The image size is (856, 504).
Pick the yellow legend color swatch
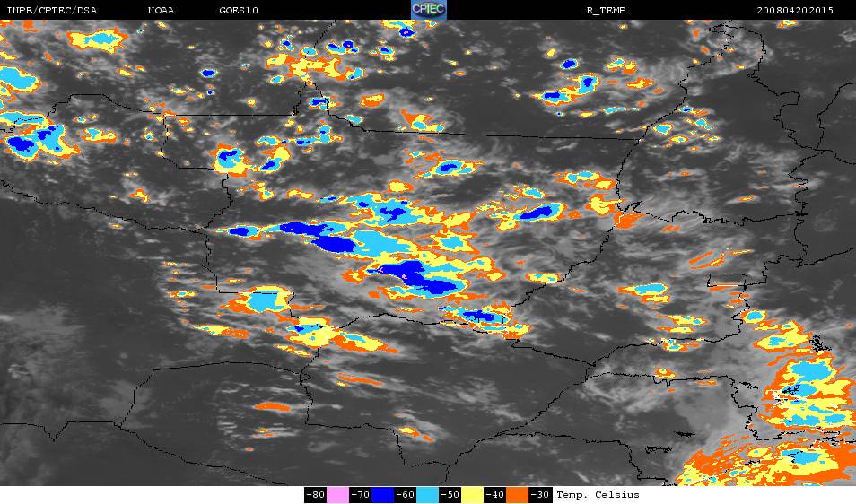(472, 495)
